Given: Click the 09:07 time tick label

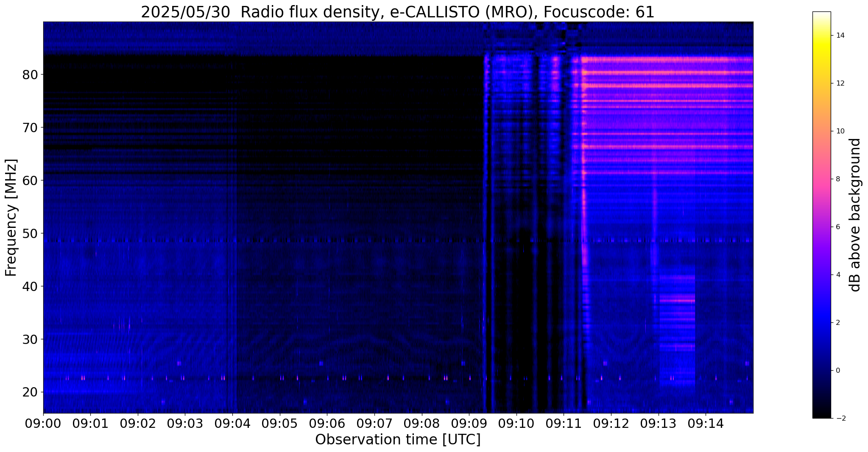Looking at the screenshot, I should (x=374, y=424).
